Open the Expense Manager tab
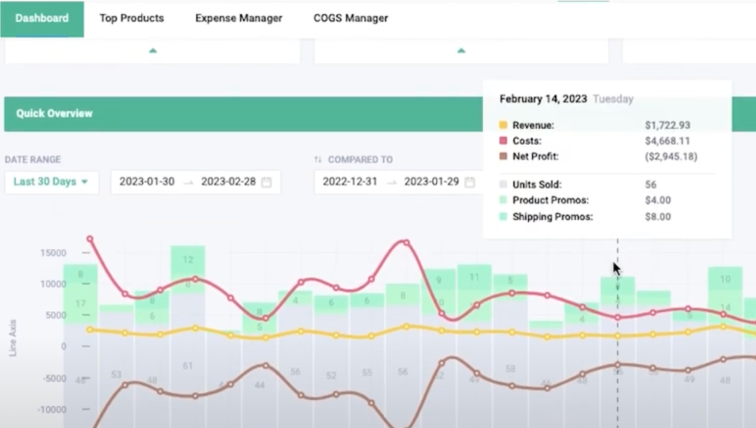 [239, 18]
